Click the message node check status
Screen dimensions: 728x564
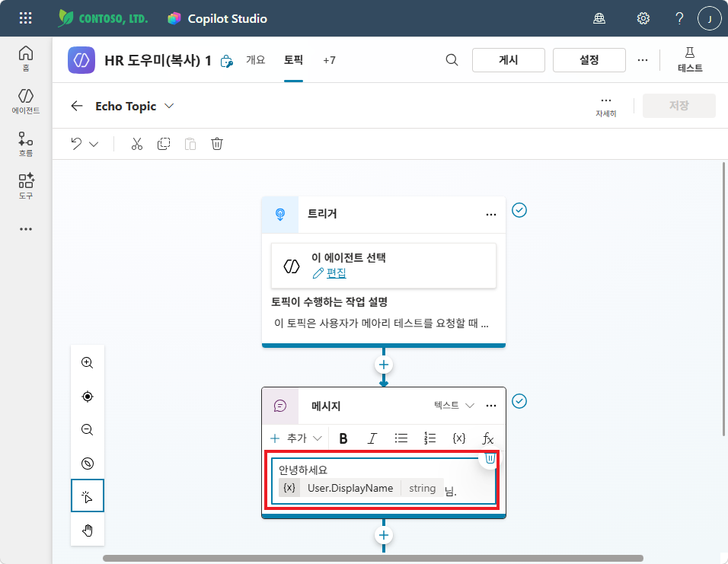point(519,401)
